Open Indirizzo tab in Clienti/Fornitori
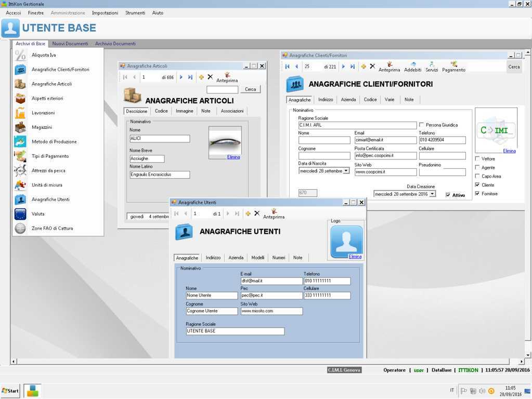The image size is (532, 399). coord(326,100)
